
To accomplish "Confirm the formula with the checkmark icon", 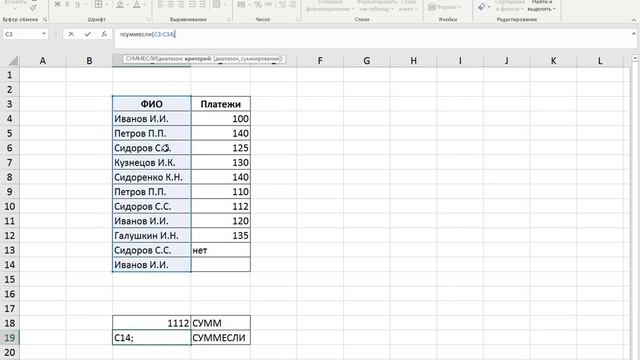I will point(87,34).
